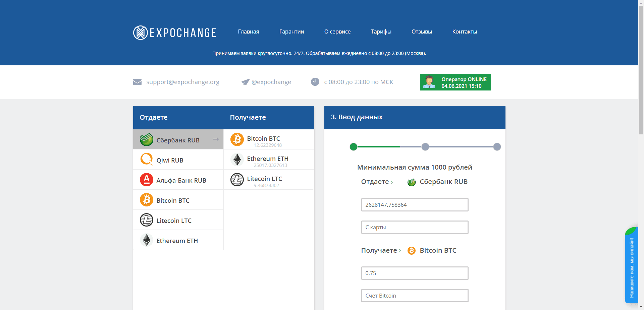Click the envelope icon next to support email
Screen dimensions: 644x310
[138, 82]
